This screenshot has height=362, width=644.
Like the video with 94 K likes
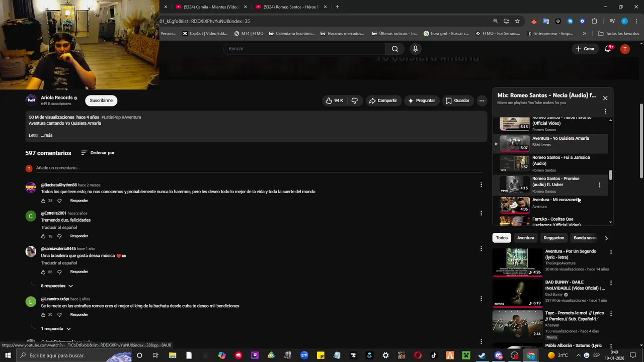334,101
